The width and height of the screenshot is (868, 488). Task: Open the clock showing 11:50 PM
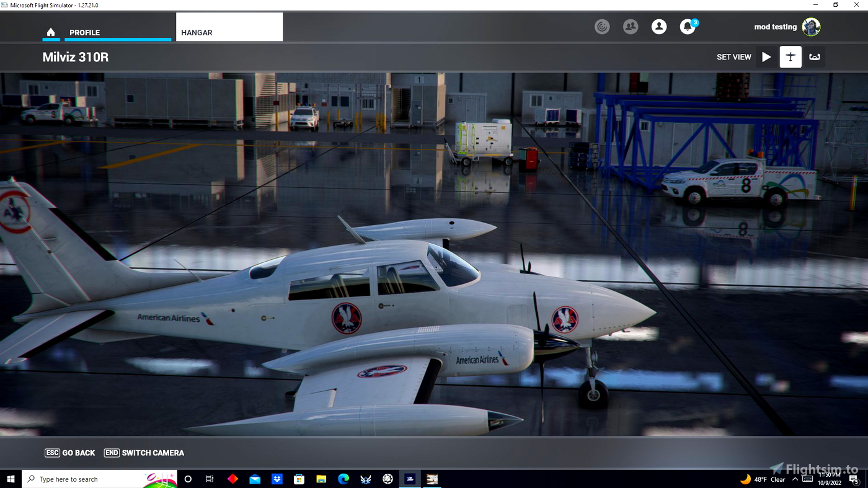click(x=830, y=479)
